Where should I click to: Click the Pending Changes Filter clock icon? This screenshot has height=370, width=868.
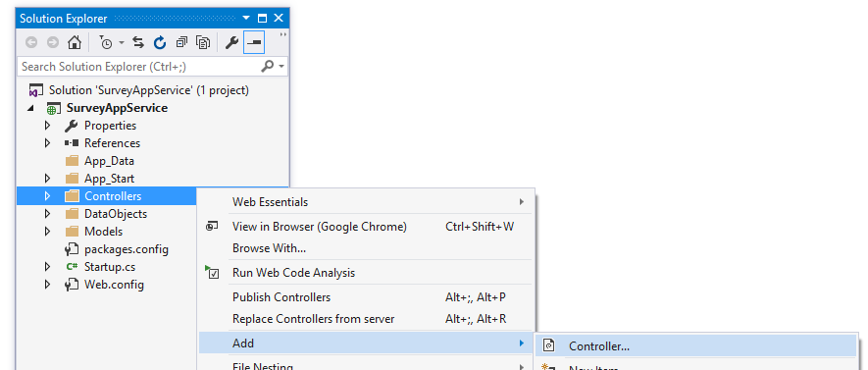pos(107,42)
